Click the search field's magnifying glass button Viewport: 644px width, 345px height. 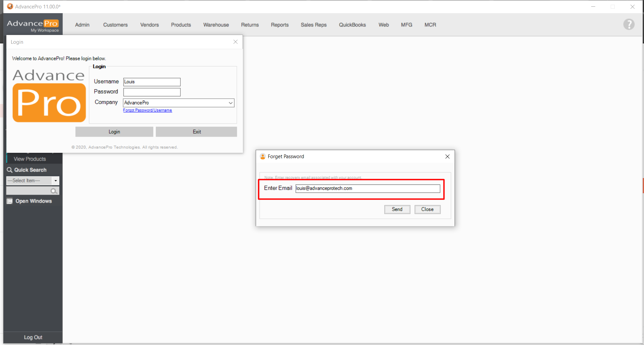tap(53, 191)
